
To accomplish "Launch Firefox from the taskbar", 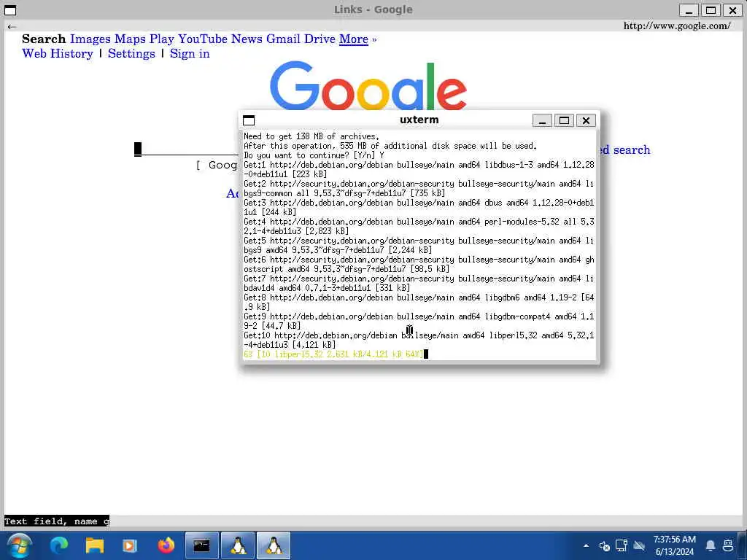I will tap(166, 545).
